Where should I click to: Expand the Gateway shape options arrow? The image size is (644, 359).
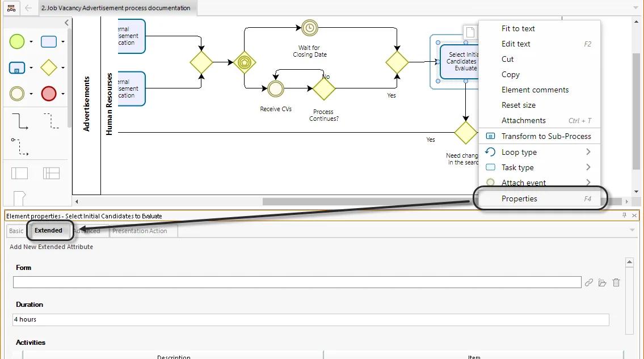click(63, 68)
